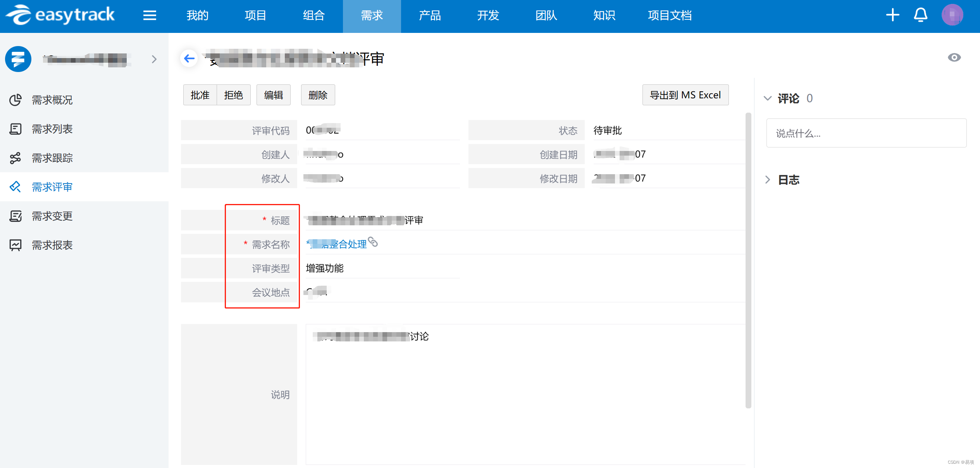Image resolution: width=980 pixels, height=468 pixels.
Task: Click the plus add icon
Action: [x=892, y=15]
